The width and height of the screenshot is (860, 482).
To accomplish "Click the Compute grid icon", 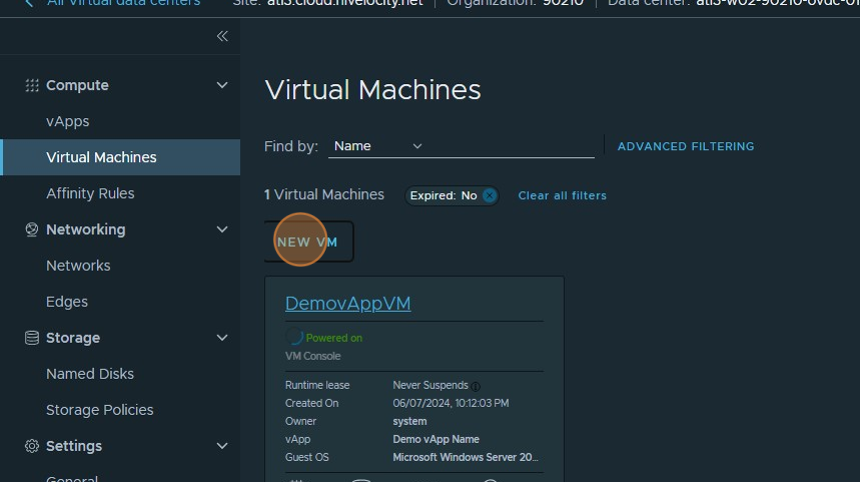I will coord(32,85).
